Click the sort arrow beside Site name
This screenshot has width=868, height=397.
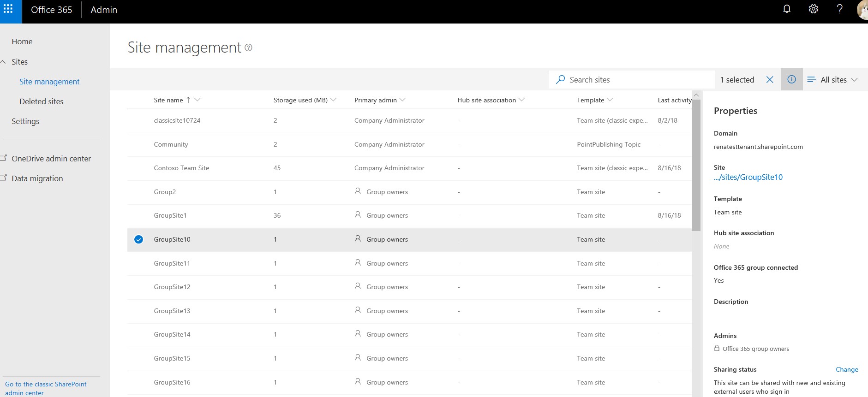(188, 100)
